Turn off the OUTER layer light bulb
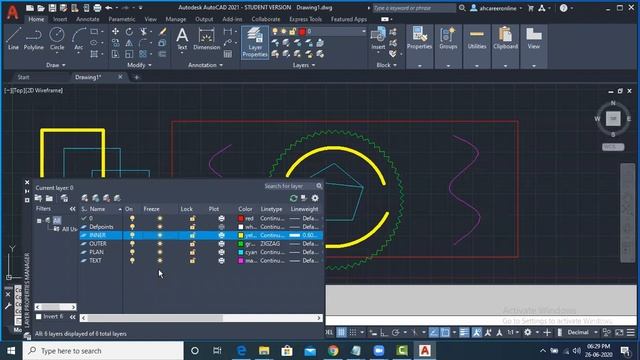 pyautogui.click(x=132, y=244)
